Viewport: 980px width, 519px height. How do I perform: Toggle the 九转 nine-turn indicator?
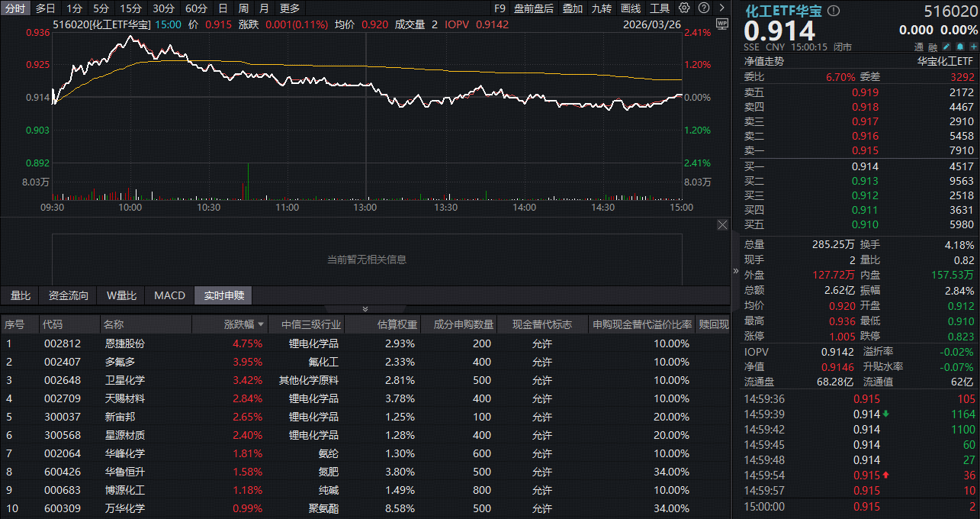(x=602, y=8)
